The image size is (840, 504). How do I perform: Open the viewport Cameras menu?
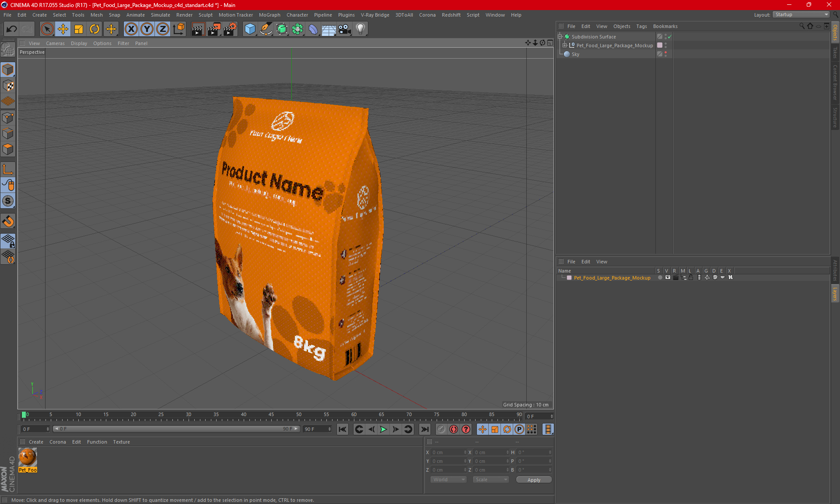(x=55, y=43)
